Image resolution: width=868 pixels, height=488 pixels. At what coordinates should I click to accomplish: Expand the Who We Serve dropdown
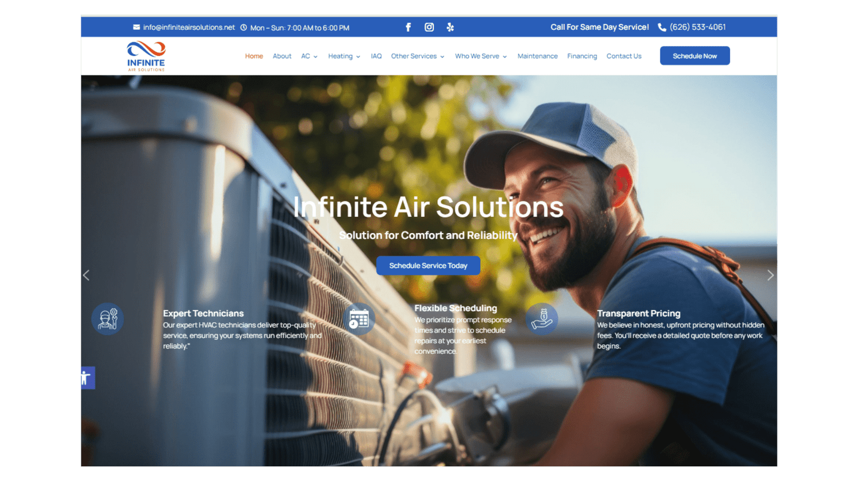(481, 56)
